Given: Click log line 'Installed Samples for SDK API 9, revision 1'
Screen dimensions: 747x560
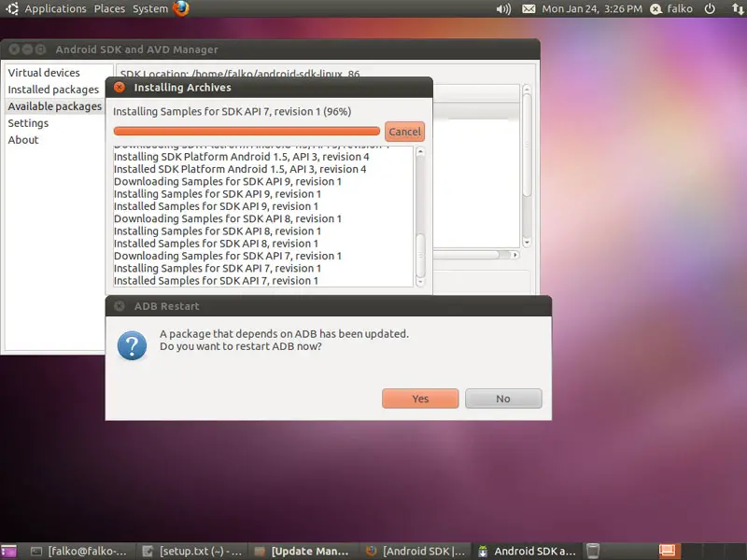Looking at the screenshot, I should pyautogui.click(x=216, y=206).
